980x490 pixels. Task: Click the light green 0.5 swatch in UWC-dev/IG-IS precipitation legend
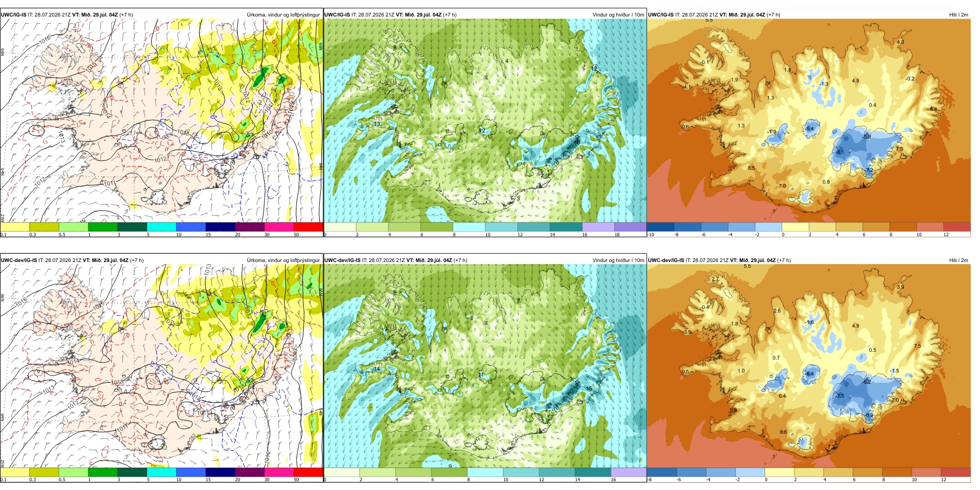(73, 472)
